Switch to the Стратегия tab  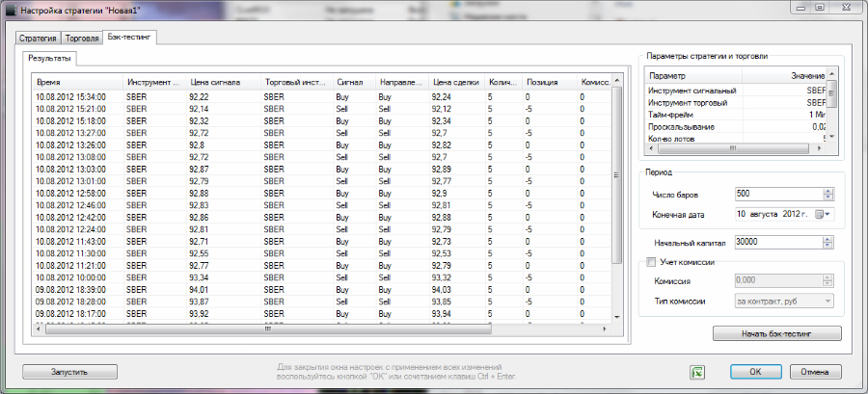(38, 39)
